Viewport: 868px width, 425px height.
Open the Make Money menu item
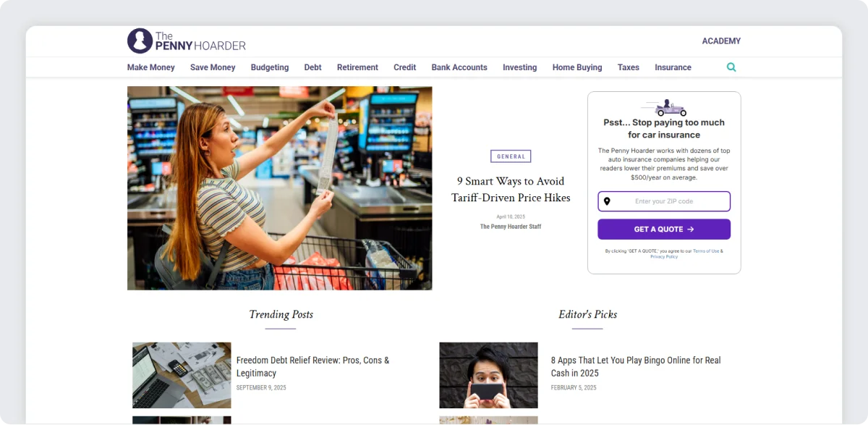click(x=150, y=67)
